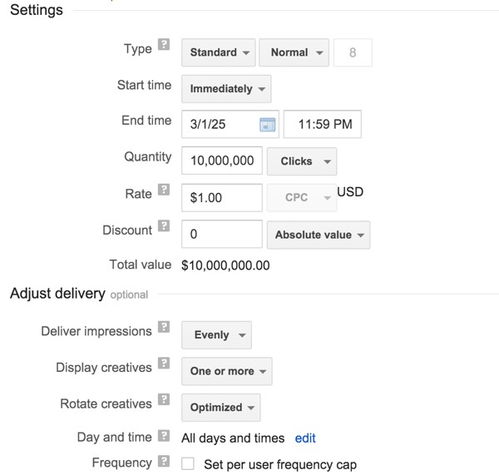Open the Optimized rotate creatives dropdown

tap(221, 407)
